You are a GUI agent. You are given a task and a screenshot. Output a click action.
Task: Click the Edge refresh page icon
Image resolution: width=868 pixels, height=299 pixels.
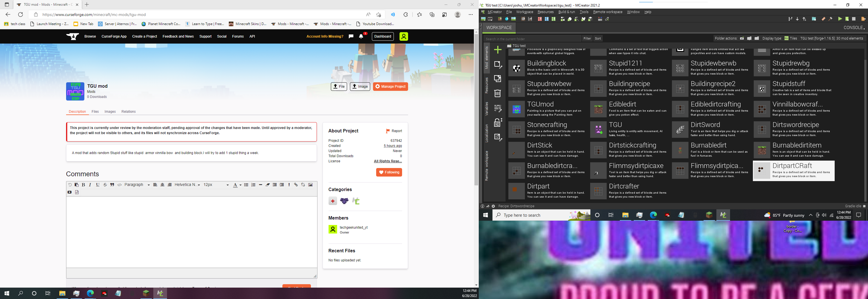(21, 15)
